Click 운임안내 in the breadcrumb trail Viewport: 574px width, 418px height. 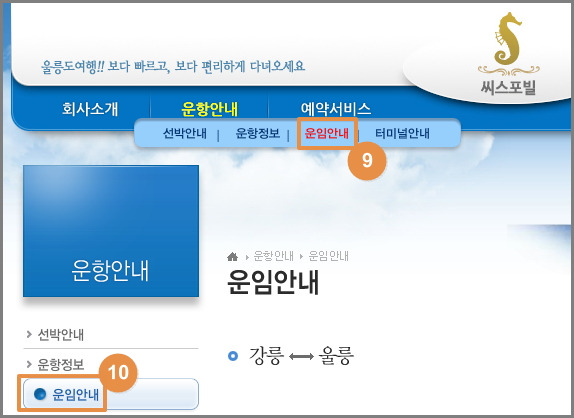point(329,256)
